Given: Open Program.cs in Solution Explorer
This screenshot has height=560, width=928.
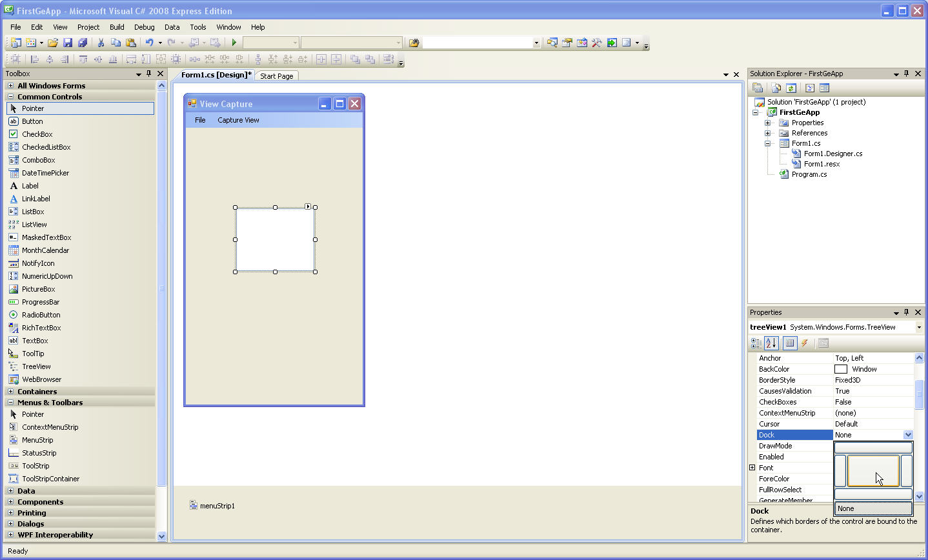Looking at the screenshot, I should pyautogui.click(x=809, y=174).
